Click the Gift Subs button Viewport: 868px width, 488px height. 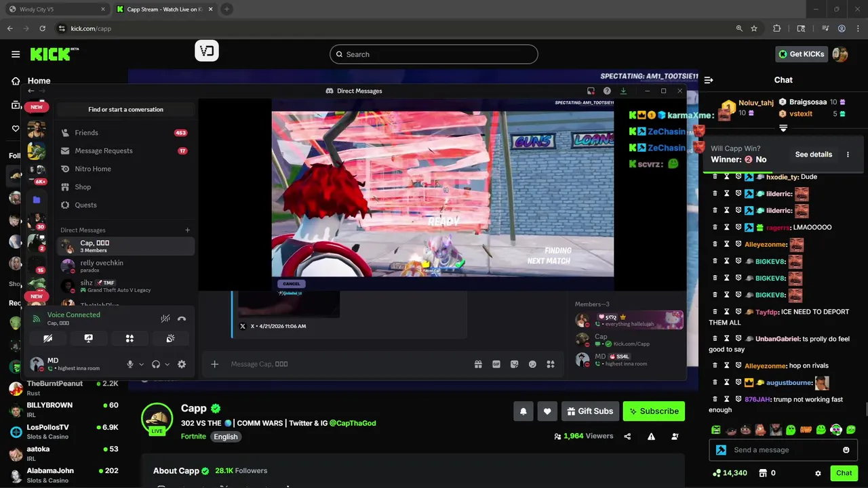[x=589, y=411]
